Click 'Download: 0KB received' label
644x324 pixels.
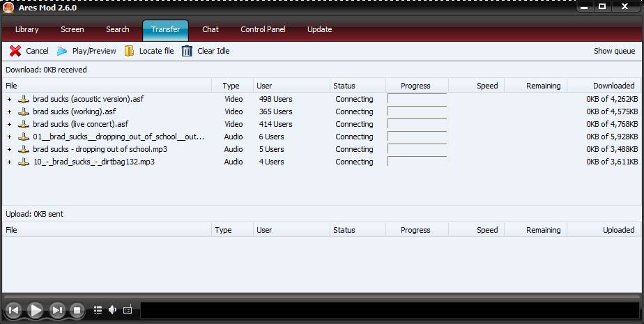46,70
